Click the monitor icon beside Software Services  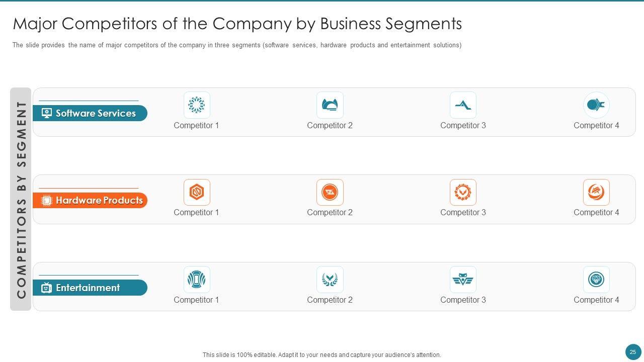(x=47, y=113)
